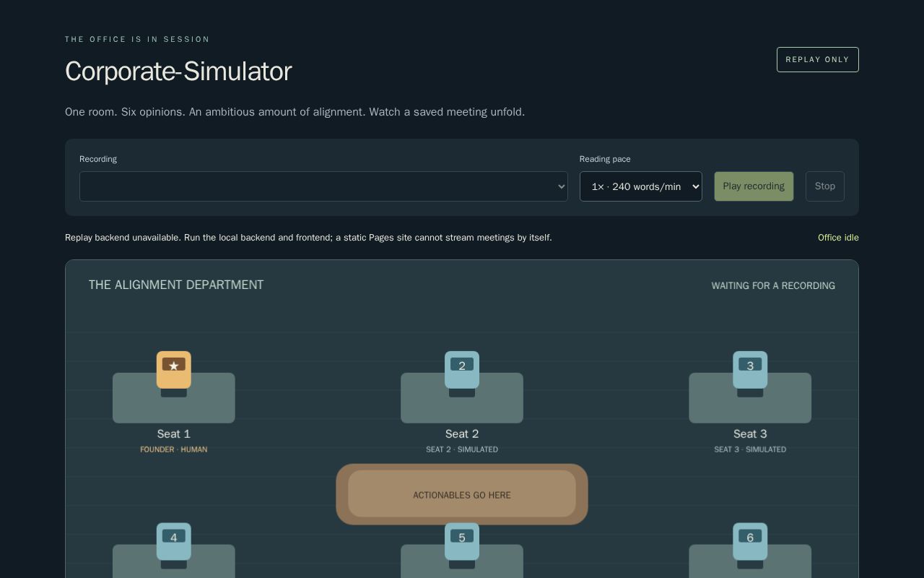
Task: Click the Seat 1 founder star avatar
Action: [x=174, y=370]
